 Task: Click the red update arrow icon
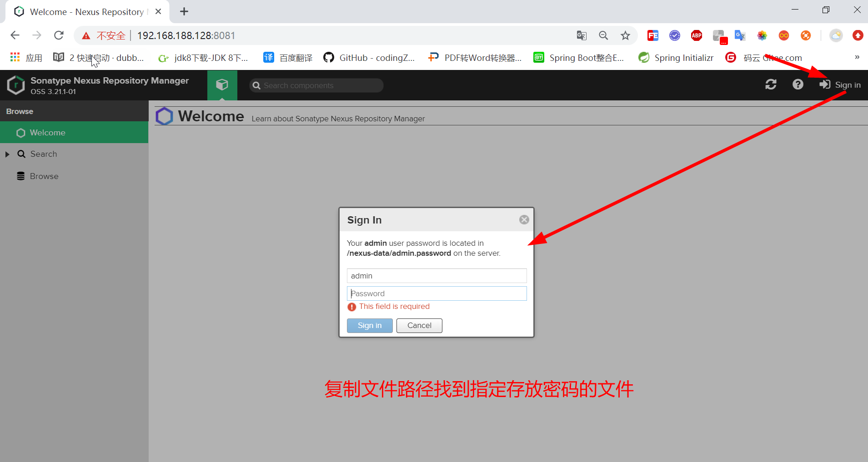click(x=858, y=35)
